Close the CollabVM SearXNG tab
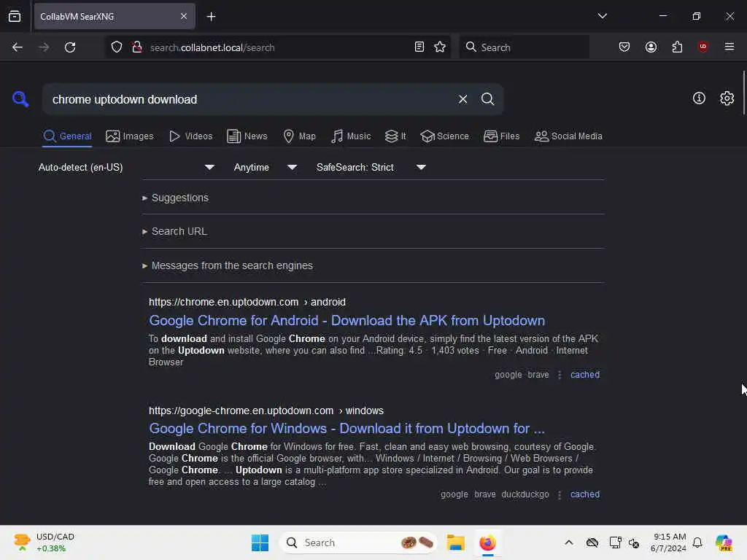Screen dimensions: 747x560 pyautogui.click(x=184, y=16)
